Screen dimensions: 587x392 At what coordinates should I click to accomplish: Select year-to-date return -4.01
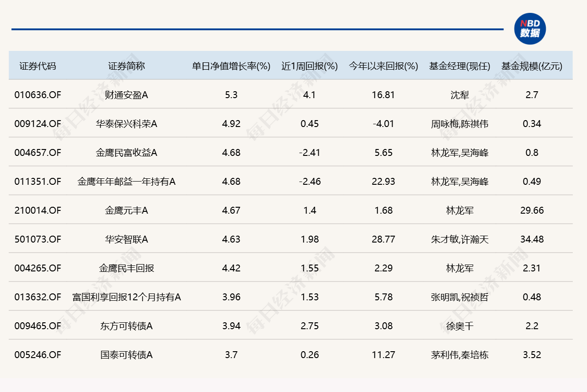pyautogui.click(x=383, y=124)
